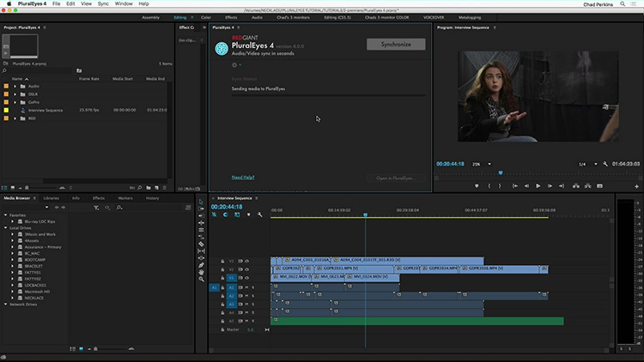Screen dimensions: 644x362
Task: Click the PluralEyes gear settings icon
Action: click(234, 65)
